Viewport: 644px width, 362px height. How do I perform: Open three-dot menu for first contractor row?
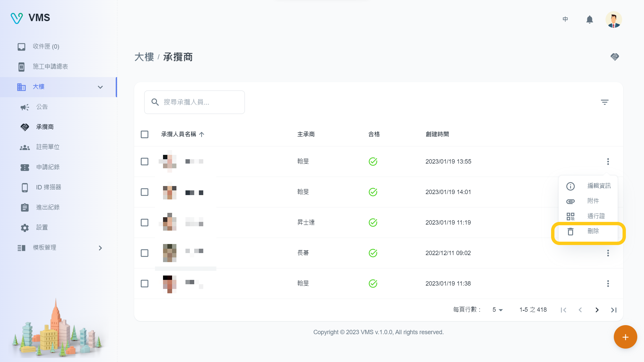coord(608,162)
